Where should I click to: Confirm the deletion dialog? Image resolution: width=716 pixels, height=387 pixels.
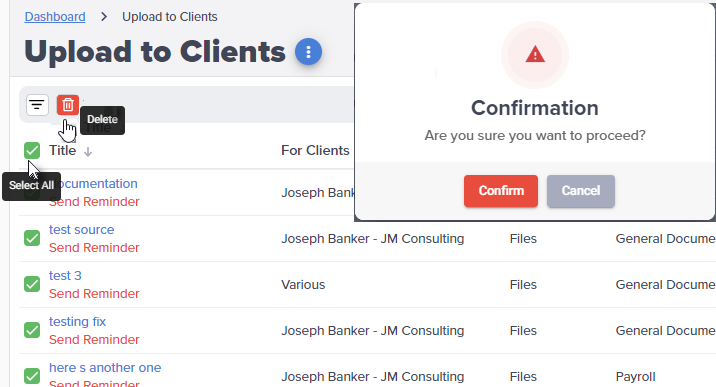(x=501, y=191)
